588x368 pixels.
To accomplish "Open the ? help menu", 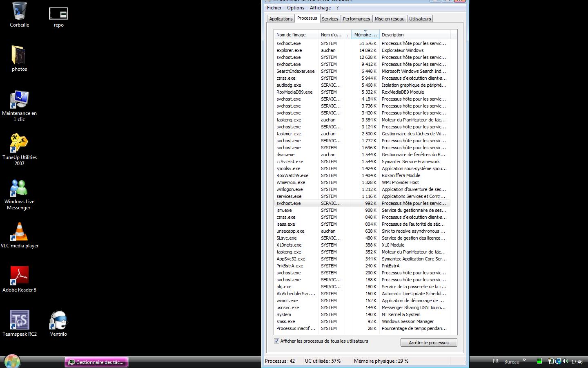I will [x=337, y=8].
